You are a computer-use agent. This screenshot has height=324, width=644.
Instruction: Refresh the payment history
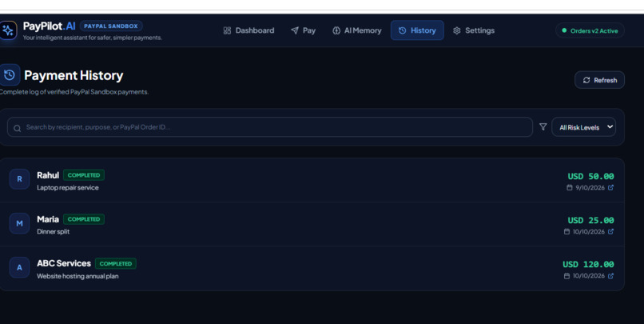tap(599, 80)
